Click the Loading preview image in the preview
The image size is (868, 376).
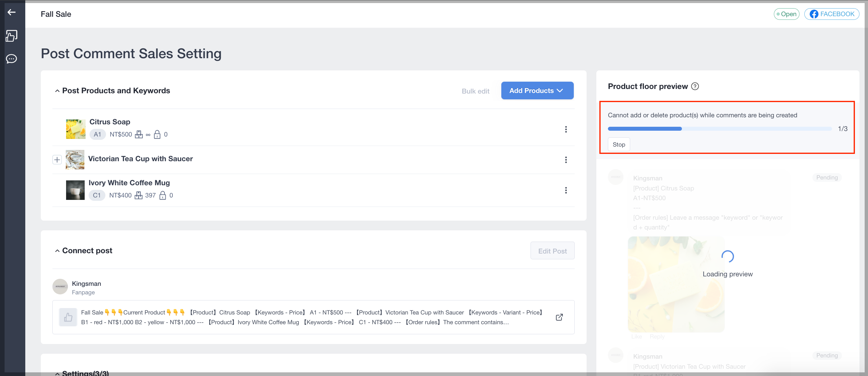tap(676, 284)
